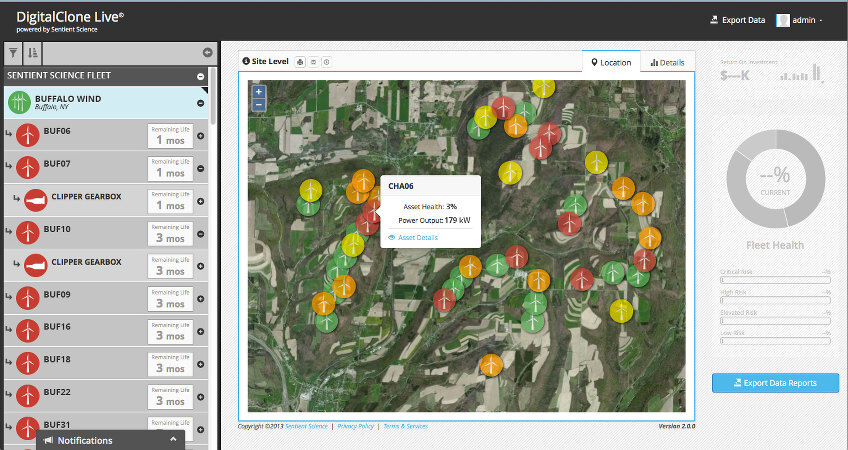Collapse the BUF07 asset row

click(200, 168)
